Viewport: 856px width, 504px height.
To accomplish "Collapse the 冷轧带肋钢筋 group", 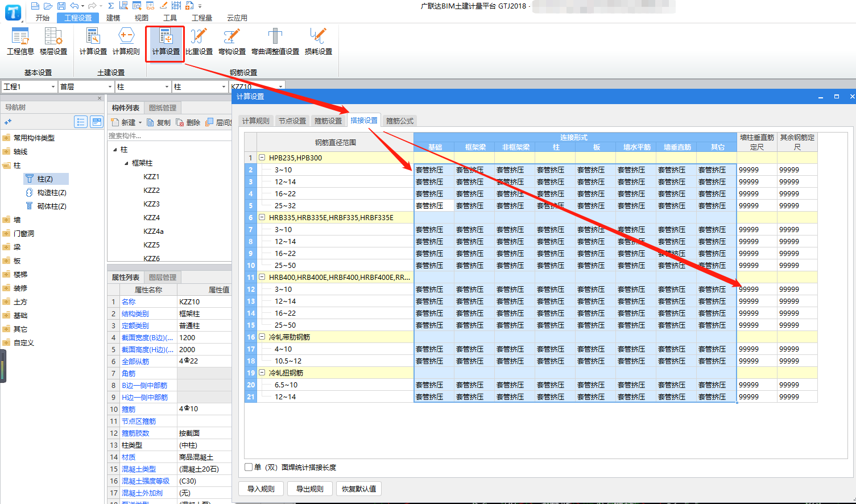I will point(262,337).
